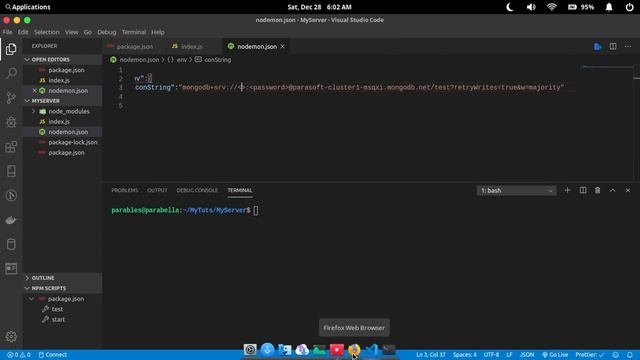
Task: Click the blue preview icon in editor toolbar
Action: pos(598,47)
